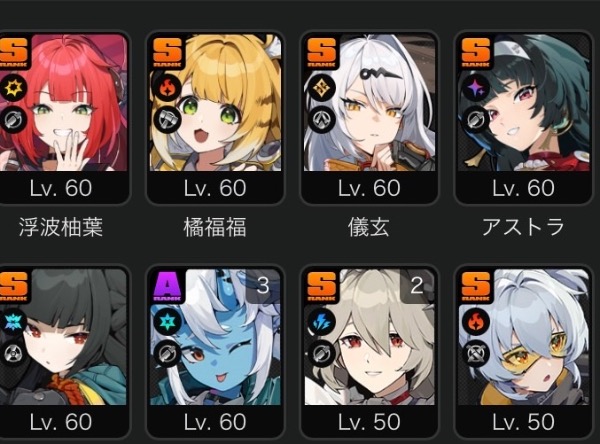This screenshot has width=600, height=444.
Task: Click the fire attribute icon on the goggles character card
Action: [x=476, y=322]
